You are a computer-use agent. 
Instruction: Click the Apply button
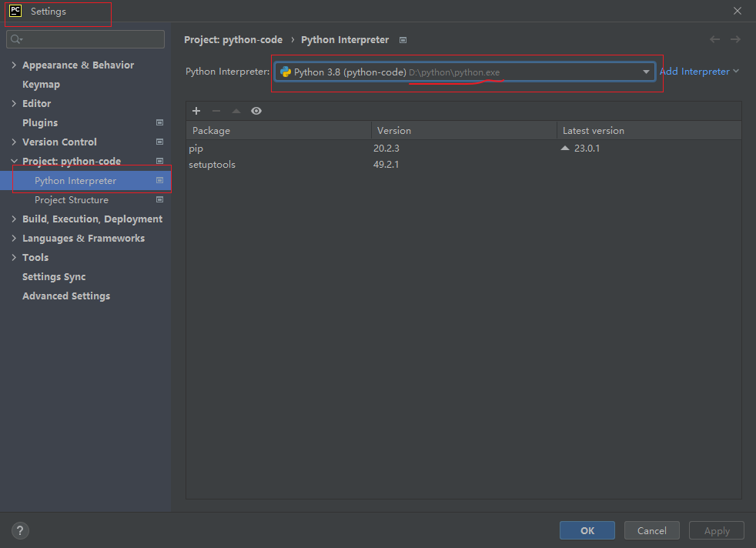[717, 530]
